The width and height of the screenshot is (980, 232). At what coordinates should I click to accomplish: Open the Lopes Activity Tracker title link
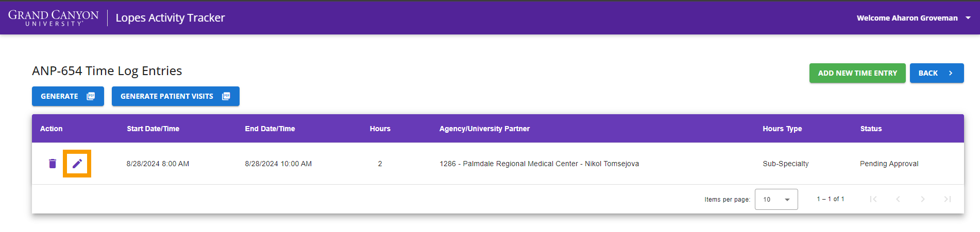[x=170, y=18]
